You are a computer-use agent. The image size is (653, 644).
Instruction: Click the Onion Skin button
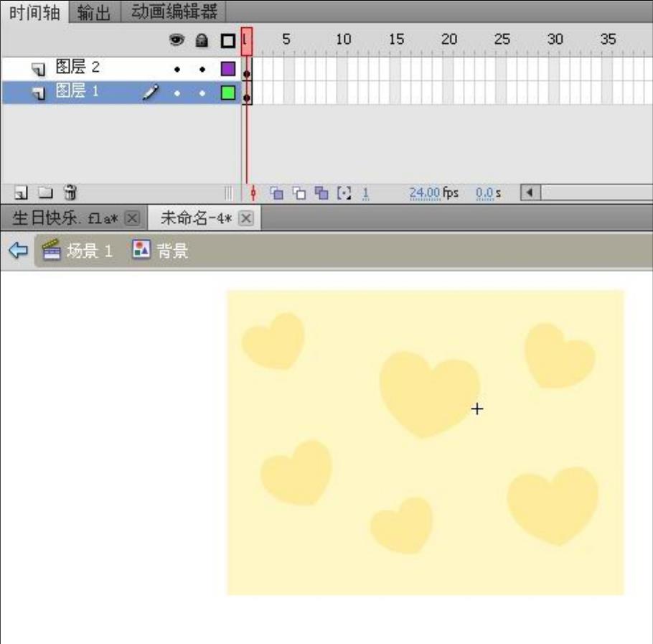(x=276, y=193)
